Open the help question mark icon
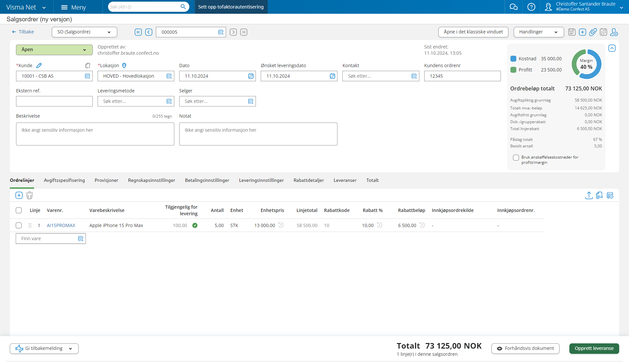This screenshot has height=364, width=629. (531, 7)
